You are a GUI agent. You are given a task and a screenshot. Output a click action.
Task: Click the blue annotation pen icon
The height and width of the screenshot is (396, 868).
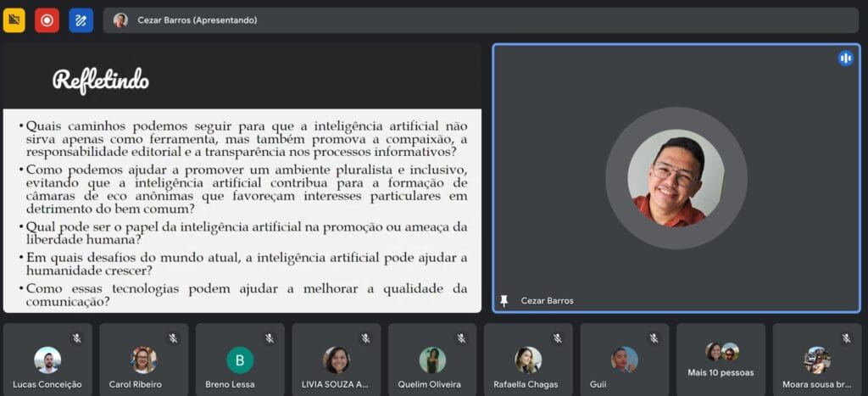click(x=81, y=20)
